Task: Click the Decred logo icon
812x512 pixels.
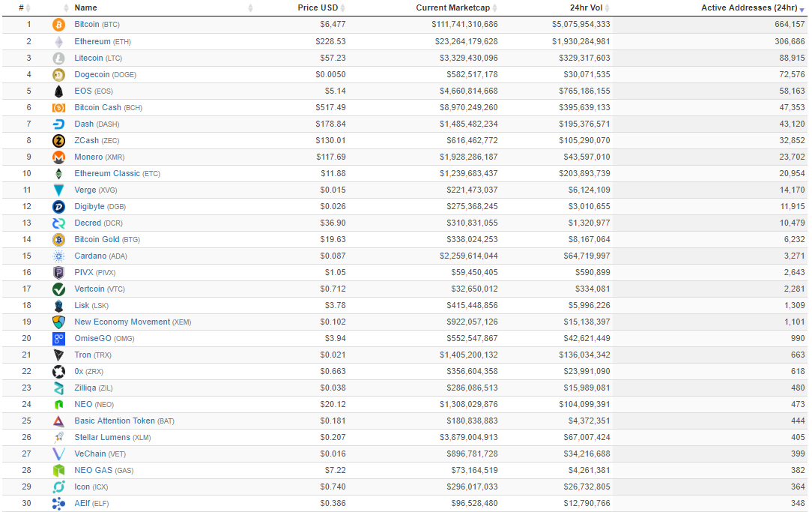Action: click(x=58, y=223)
